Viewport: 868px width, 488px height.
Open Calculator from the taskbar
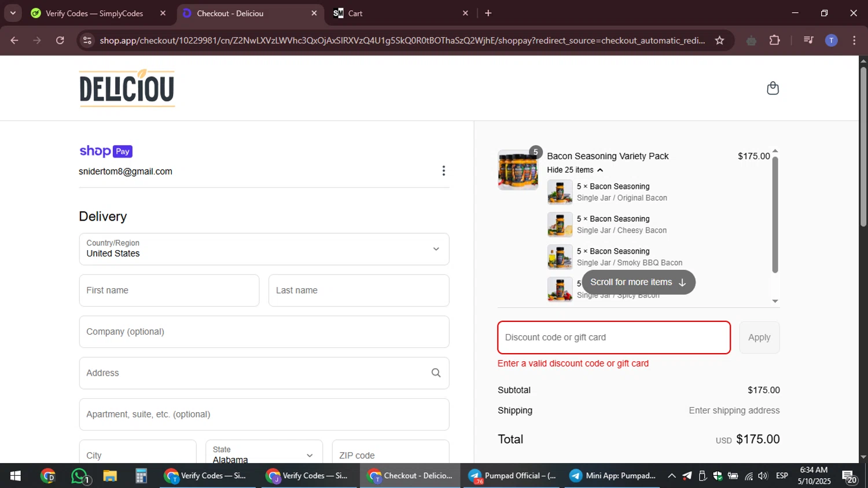click(141, 476)
